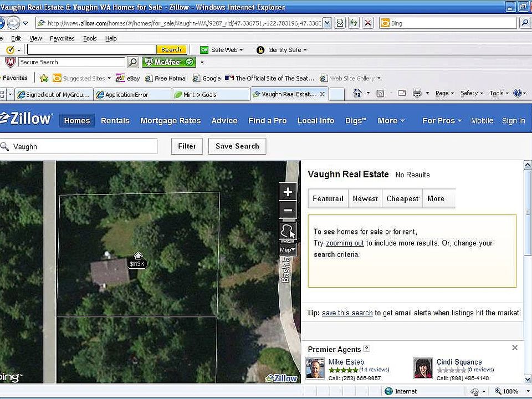Screen dimensions: 532x399
Task: Click the compatibility view icon
Action: 340,23
